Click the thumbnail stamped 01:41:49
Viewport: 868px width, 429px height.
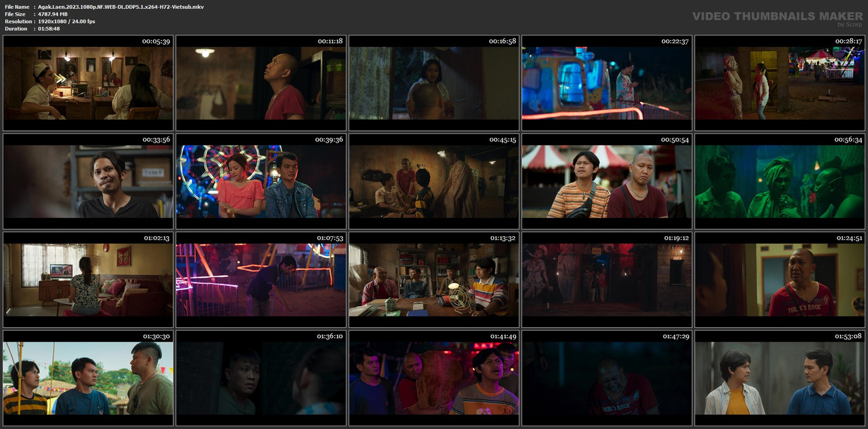pos(434,378)
